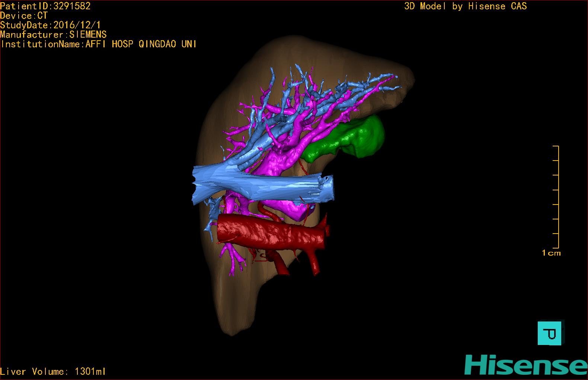Click the PatientID:3291582 text

(x=45, y=6)
